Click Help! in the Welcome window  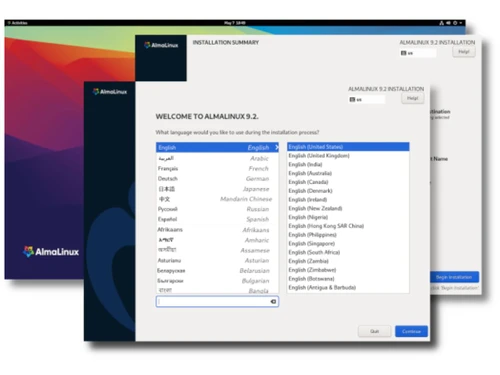pos(413,98)
